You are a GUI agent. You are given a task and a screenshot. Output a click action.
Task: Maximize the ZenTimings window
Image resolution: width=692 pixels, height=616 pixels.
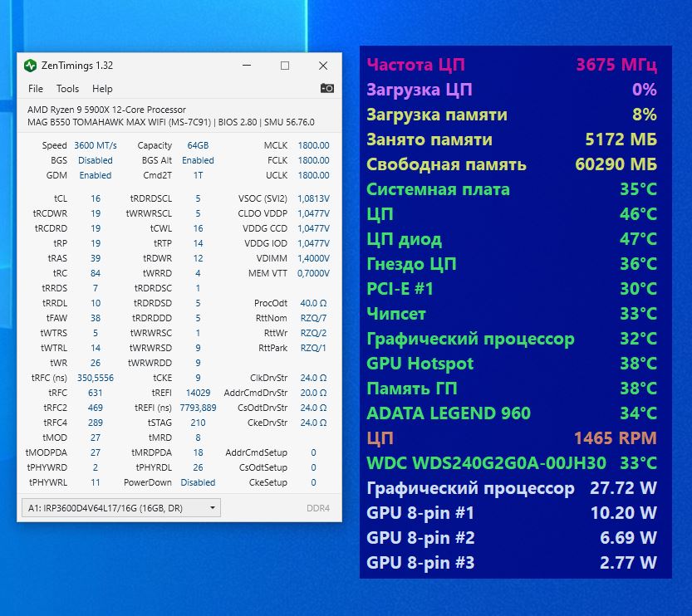pyautogui.click(x=285, y=66)
